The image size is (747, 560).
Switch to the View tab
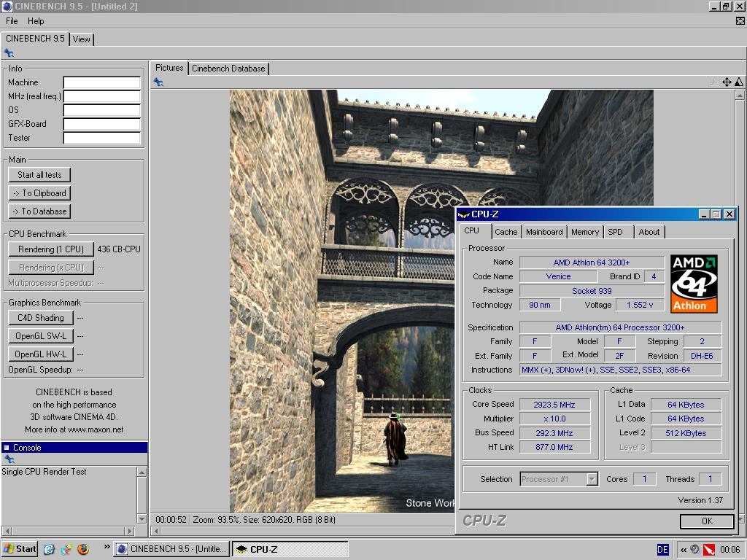point(82,39)
